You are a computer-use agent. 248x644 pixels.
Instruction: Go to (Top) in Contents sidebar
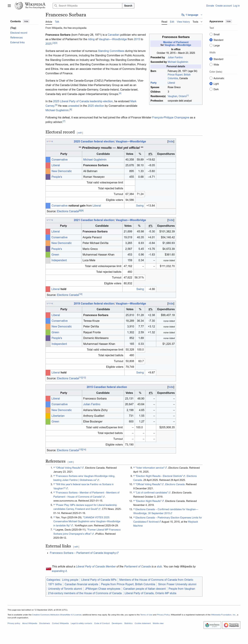13,28
